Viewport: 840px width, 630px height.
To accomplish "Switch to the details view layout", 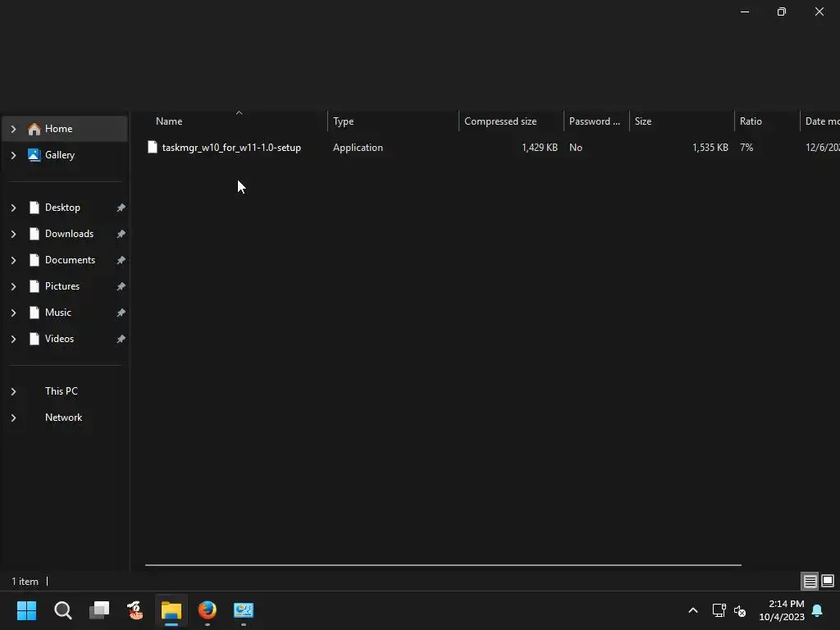I will click(x=810, y=581).
